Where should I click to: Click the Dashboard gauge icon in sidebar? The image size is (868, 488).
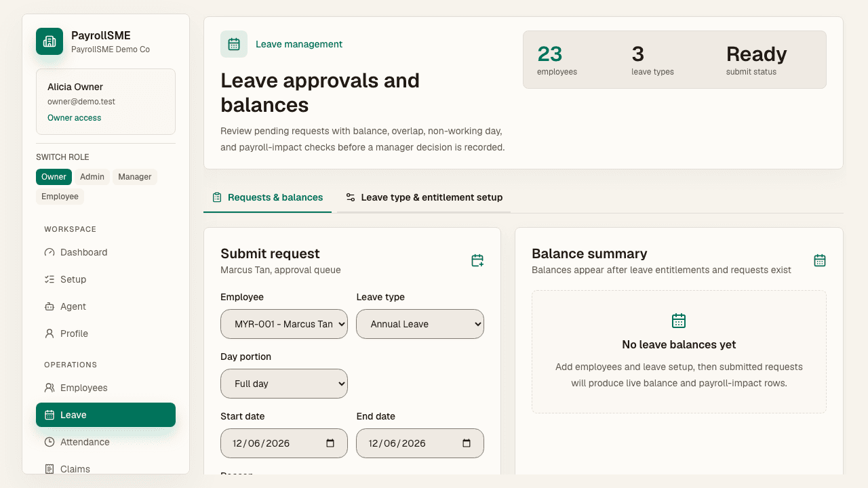50,252
